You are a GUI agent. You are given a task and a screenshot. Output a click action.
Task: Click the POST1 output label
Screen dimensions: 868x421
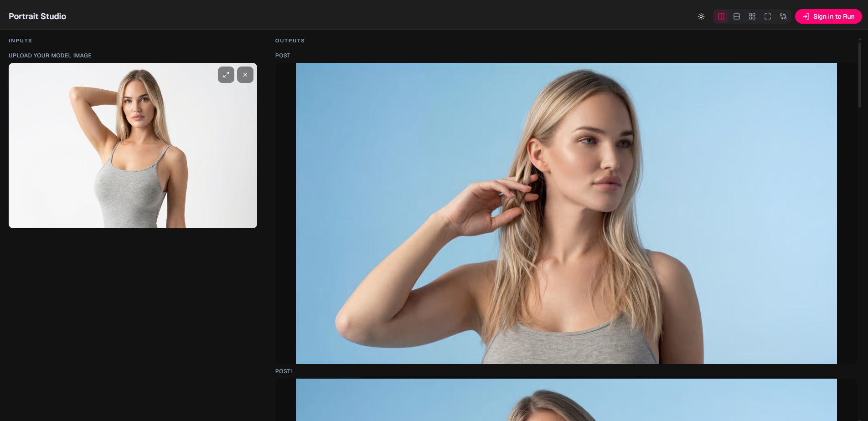(284, 371)
